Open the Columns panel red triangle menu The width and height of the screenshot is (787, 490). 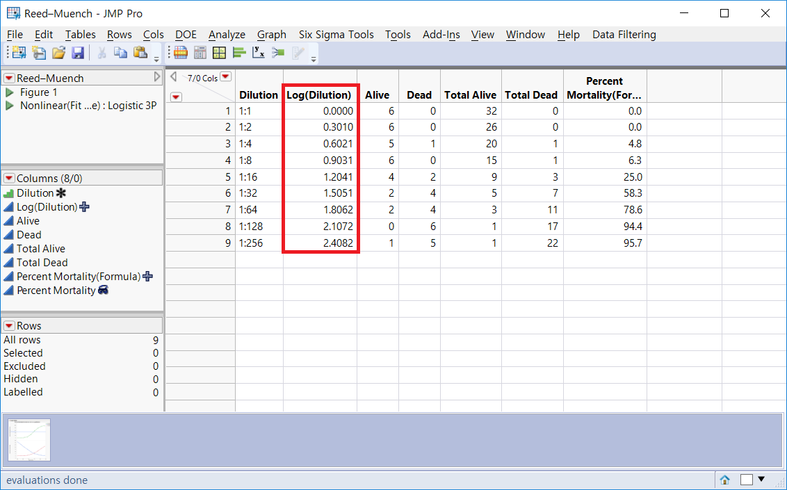click(x=9, y=178)
